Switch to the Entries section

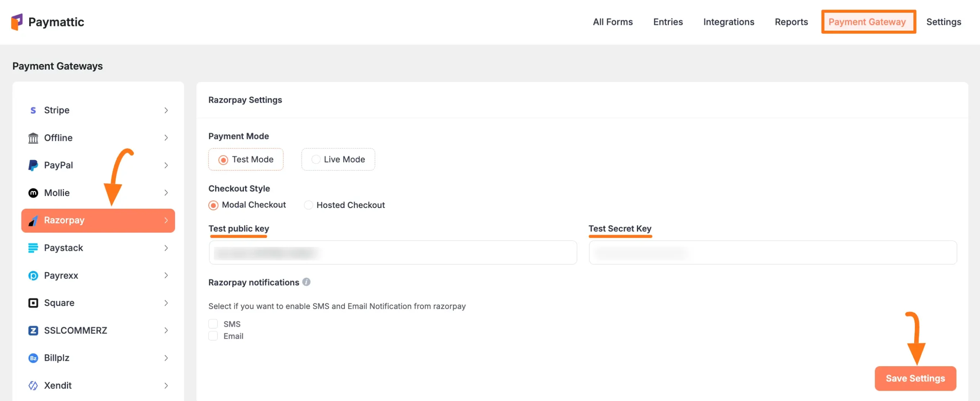[668, 22]
